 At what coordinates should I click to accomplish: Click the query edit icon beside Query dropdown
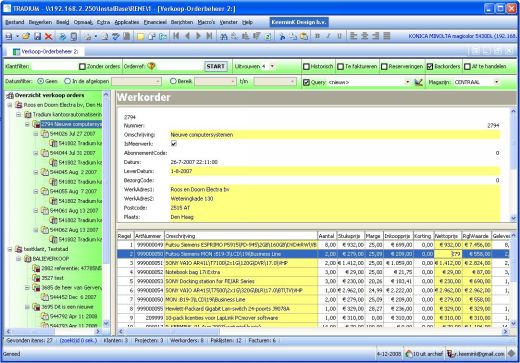[418, 82]
